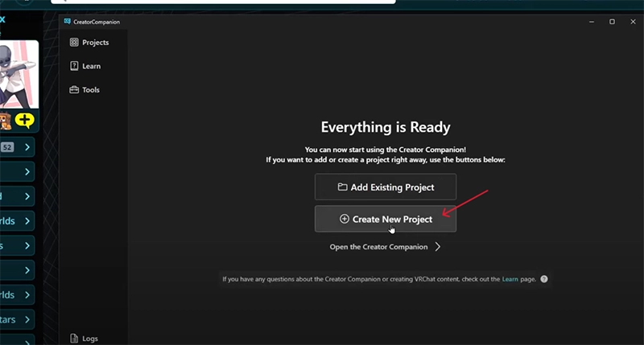Viewport: 644px width, 345px height.
Task: Click the question mark help icon
Action: click(544, 279)
